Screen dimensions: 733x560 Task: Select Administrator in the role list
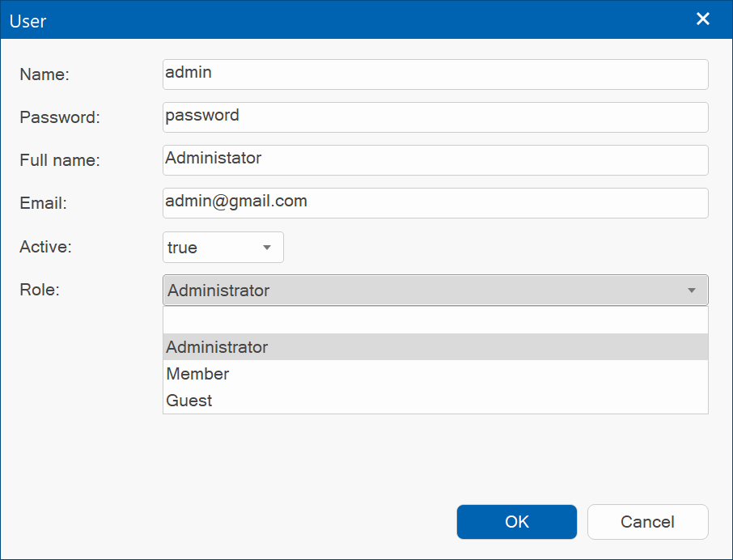pyautogui.click(x=435, y=347)
